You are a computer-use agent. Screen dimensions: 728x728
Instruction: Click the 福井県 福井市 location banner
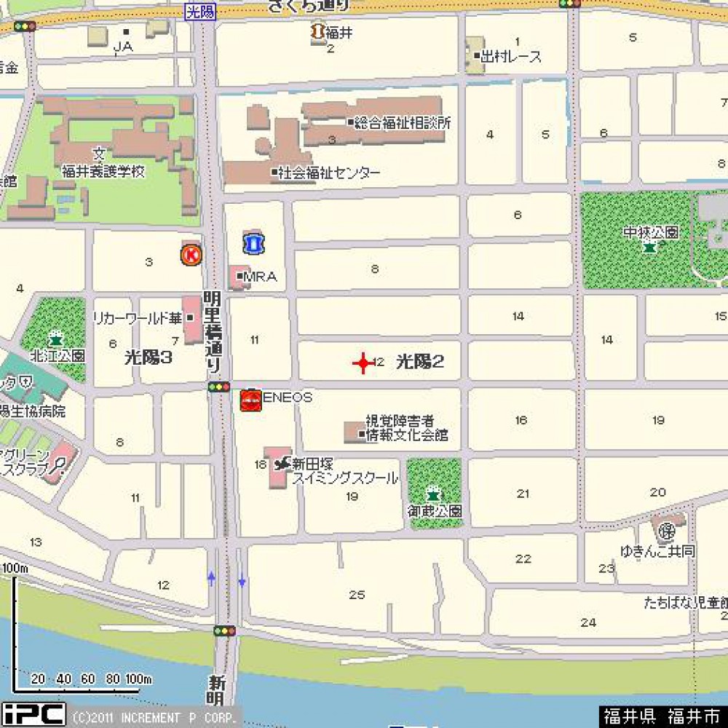pyautogui.click(x=661, y=716)
